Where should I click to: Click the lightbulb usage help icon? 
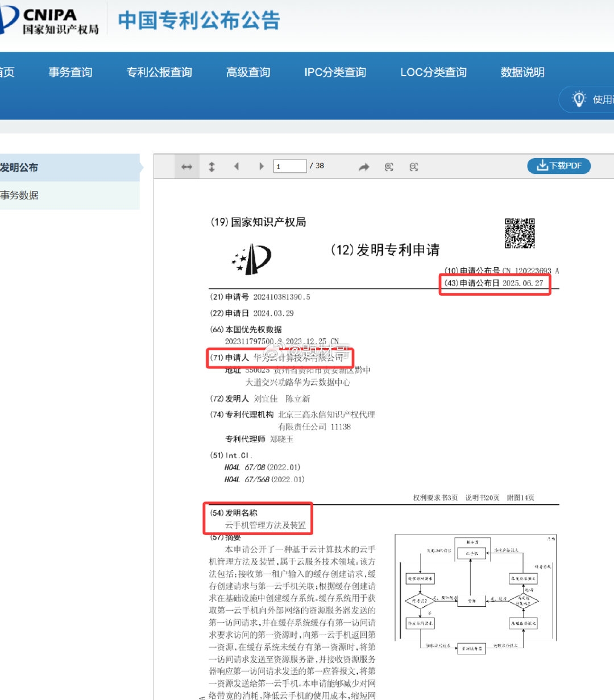tap(579, 99)
